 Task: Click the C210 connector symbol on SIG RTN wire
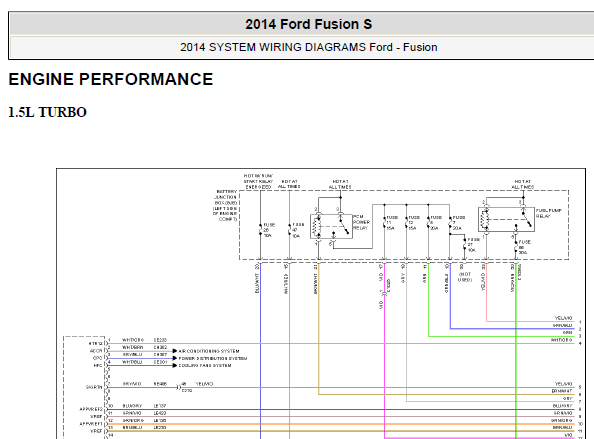[x=178, y=387]
